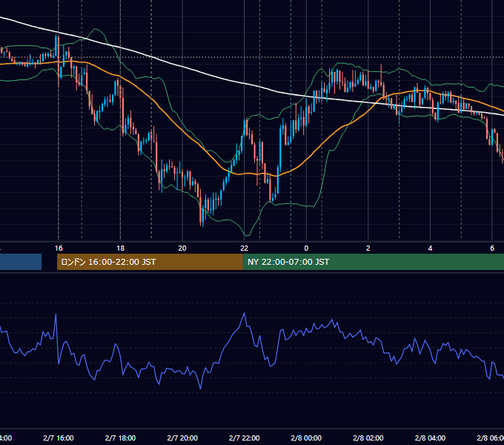
Task: Click the NY 22:00-07:00 JST session bar
Action: pos(373,262)
